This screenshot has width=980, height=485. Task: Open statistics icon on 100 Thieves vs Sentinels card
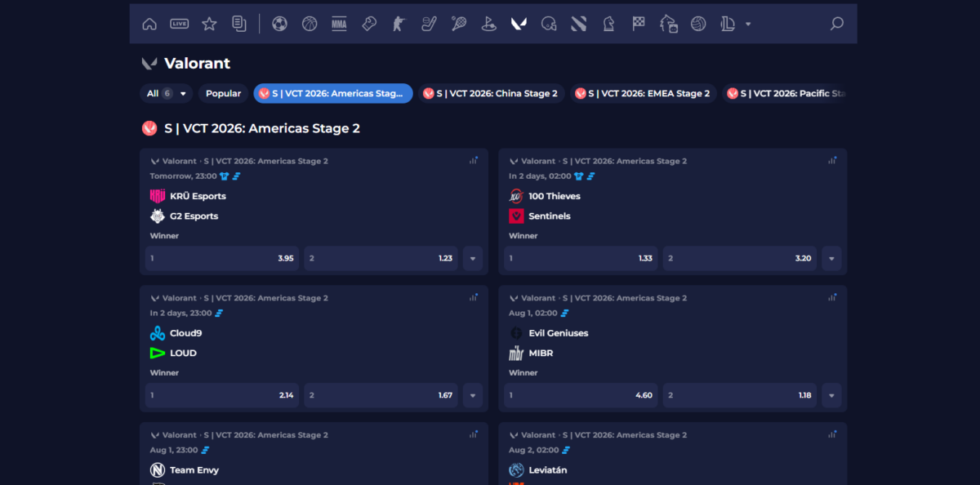[x=832, y=160]
